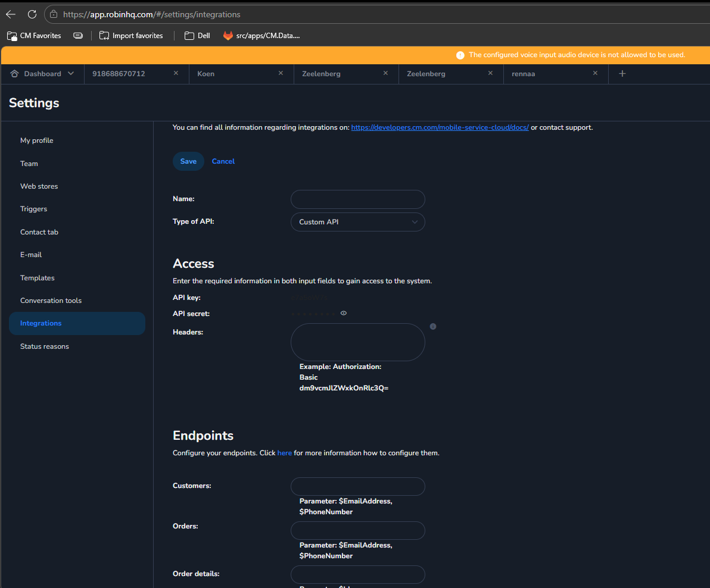The height and width of the screenshot is (588, 710).
Task: Open the Type of API dropdown
Action: tap(358, 222)
